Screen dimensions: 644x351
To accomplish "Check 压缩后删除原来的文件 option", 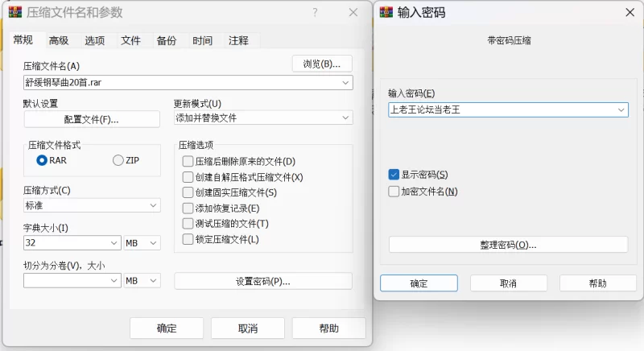I will (188, 162).
